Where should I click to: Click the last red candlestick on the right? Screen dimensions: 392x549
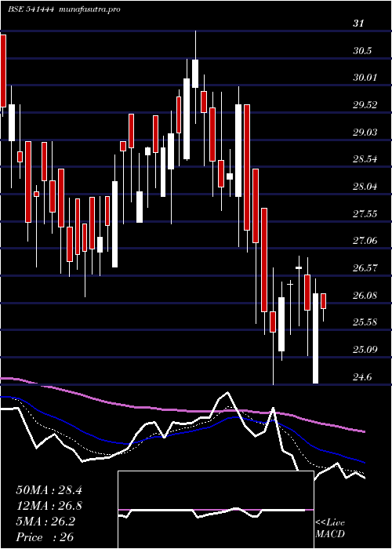pos(323,301)
